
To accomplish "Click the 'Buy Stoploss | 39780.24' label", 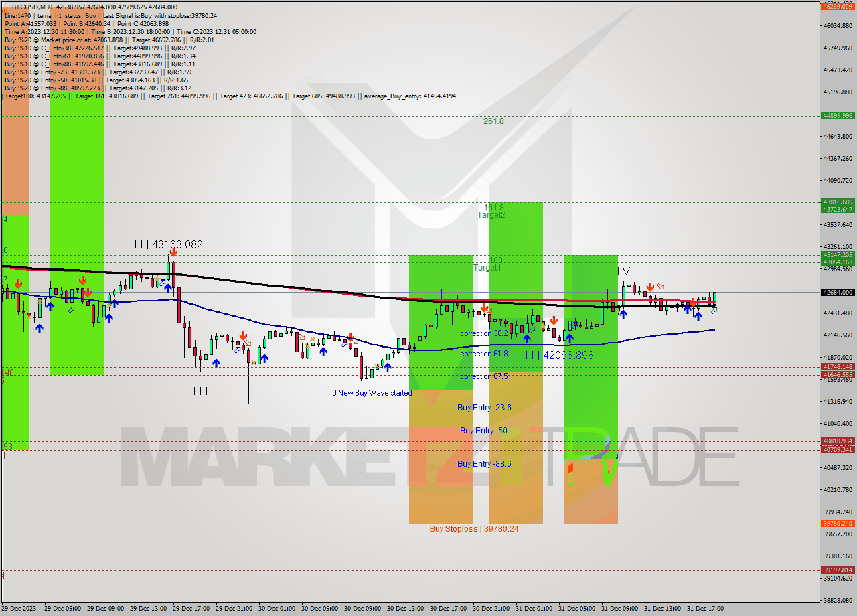I will click(x=474, y=529).
